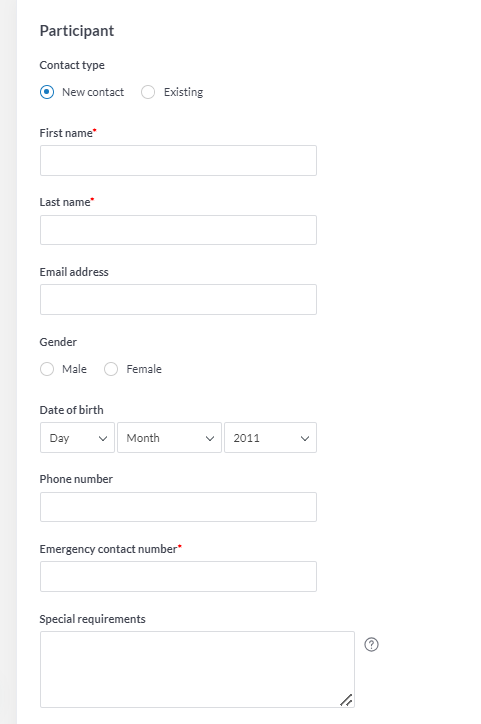Viewport: 481px width, 724px height.
Task: Click the Male label text
Action: [74, 369]
